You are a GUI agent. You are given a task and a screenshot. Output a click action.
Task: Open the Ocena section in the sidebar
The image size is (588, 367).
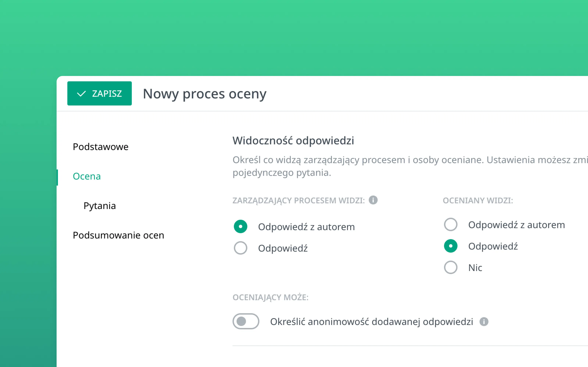point(87,176)
